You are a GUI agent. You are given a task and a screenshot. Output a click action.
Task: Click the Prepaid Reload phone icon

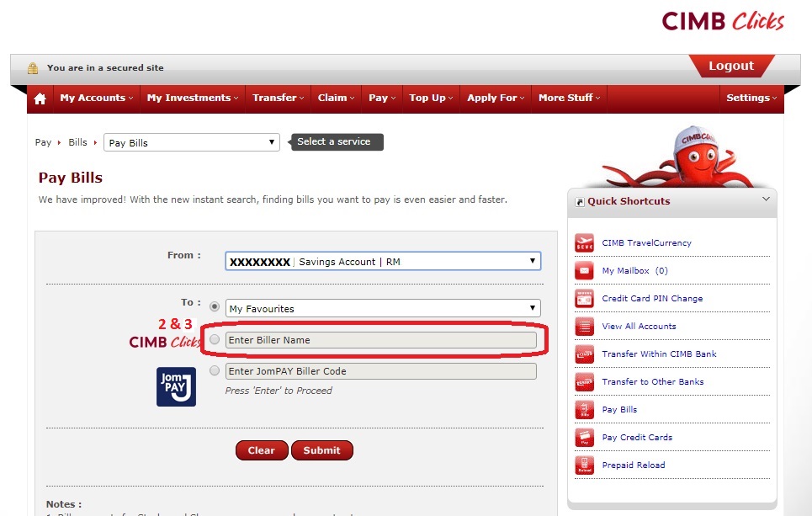pyautogui.click(x=584, y=465)
